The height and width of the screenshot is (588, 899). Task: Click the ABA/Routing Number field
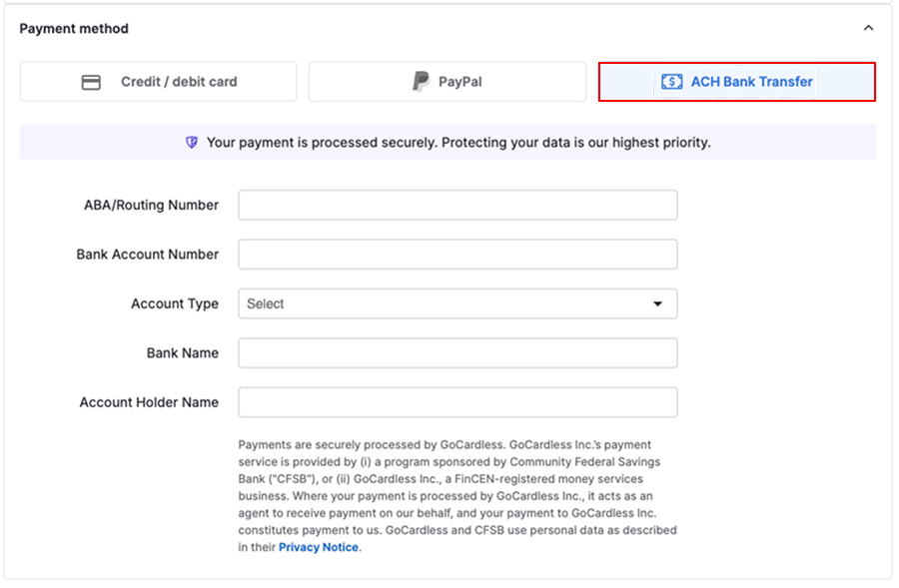point(456,205)
